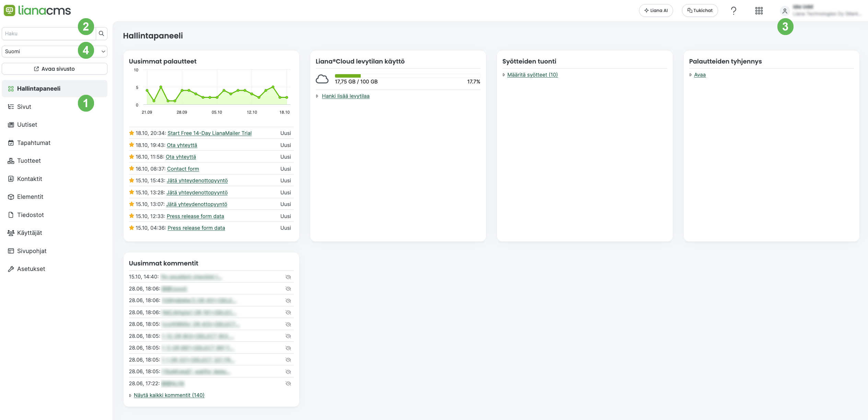
Task: Expand the Näytä kaikki kommentit arrow
Action: click(130, 396)
